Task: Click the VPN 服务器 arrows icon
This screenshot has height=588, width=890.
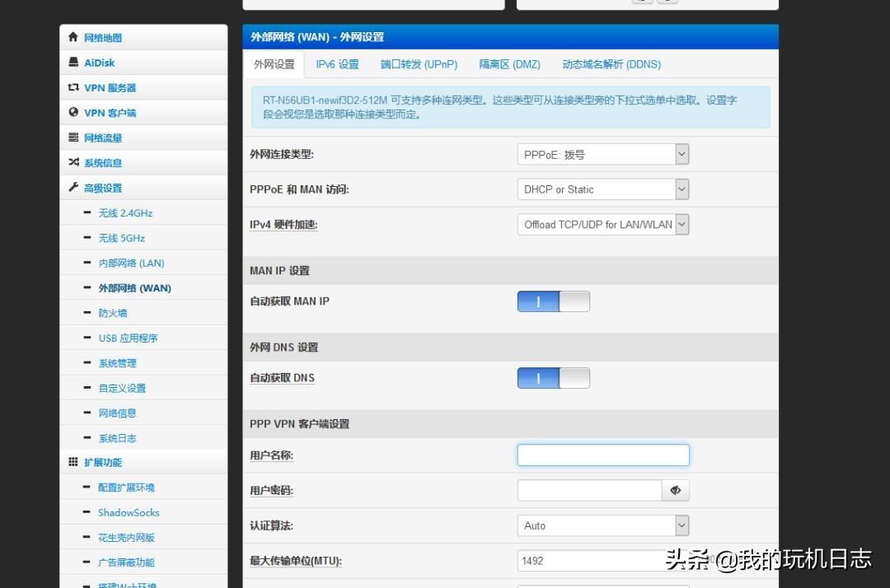Action: (73, 86)
